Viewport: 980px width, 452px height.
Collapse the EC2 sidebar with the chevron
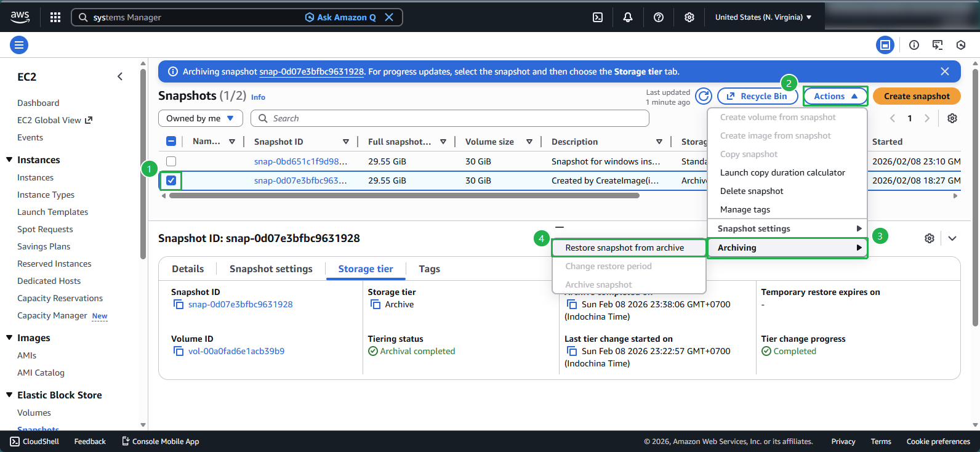120,76
